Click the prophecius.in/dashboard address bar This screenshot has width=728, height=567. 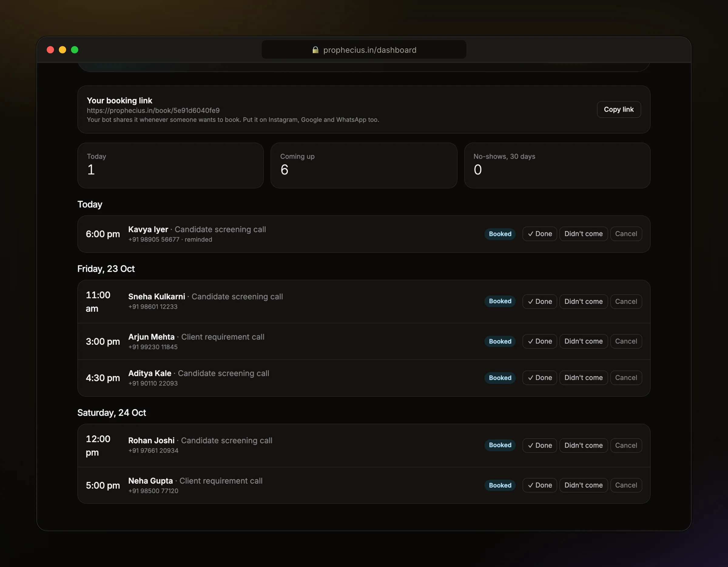(364, 50)
